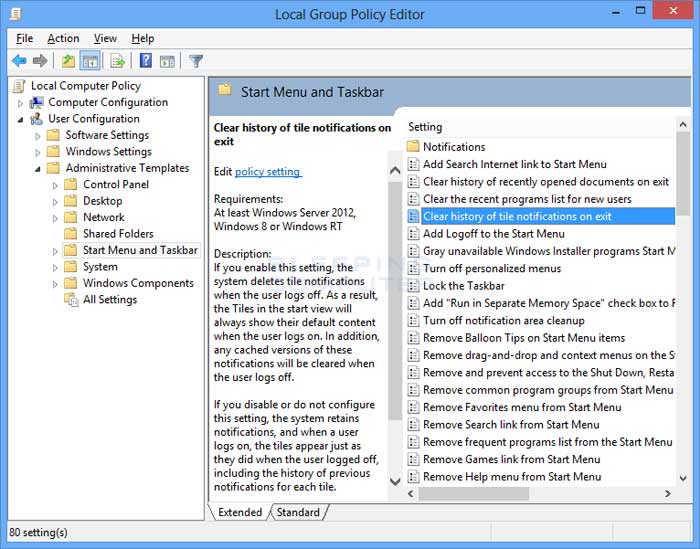
Task: Click the Export List toolbar icon
Action: pos(117,61)
